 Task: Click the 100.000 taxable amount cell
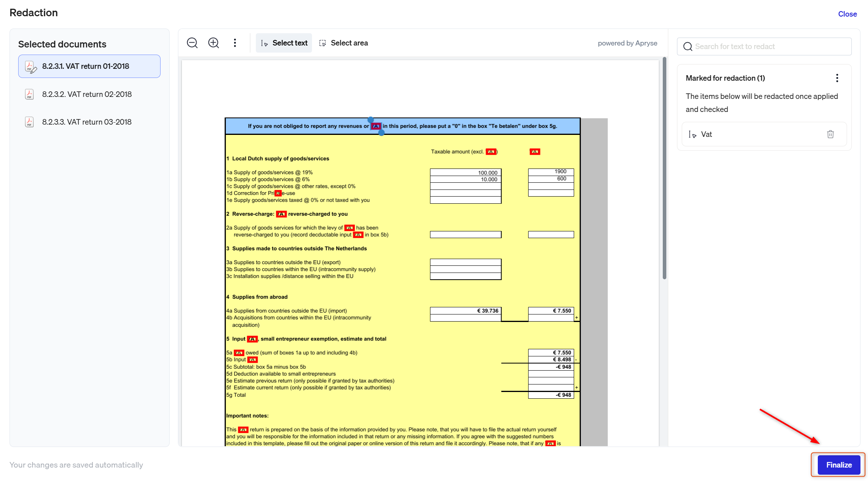point(465,172)
